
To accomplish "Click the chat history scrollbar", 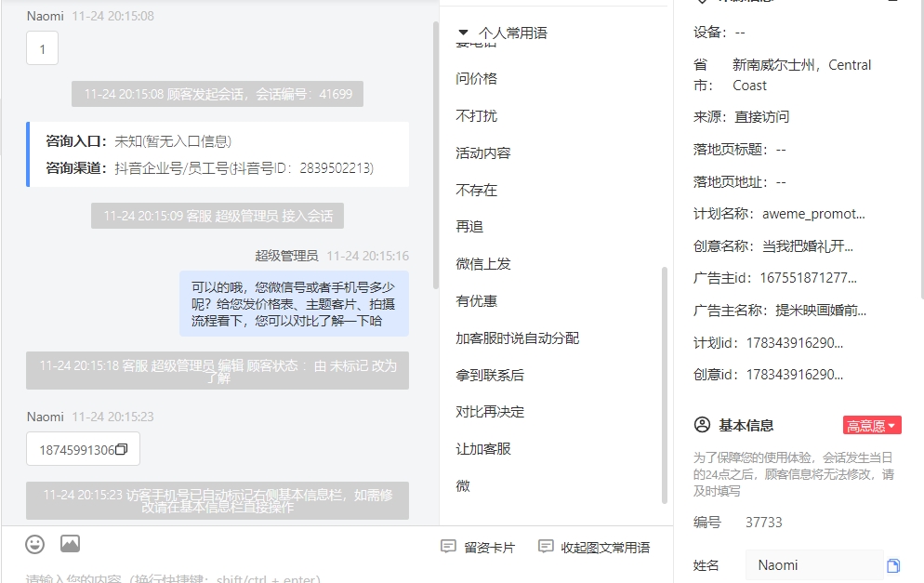I will pyautogui.click(x=436, y=155).
